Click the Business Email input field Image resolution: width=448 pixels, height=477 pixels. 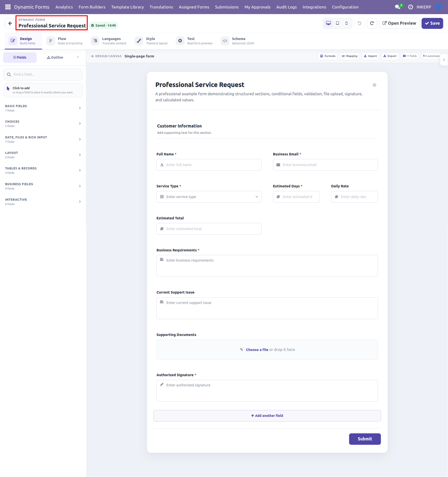pyautogui.click(x=325, y=165)
